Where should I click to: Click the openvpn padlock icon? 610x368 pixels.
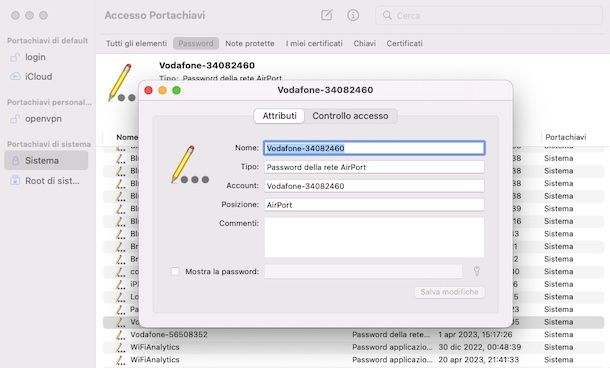(x=15, y=119)
